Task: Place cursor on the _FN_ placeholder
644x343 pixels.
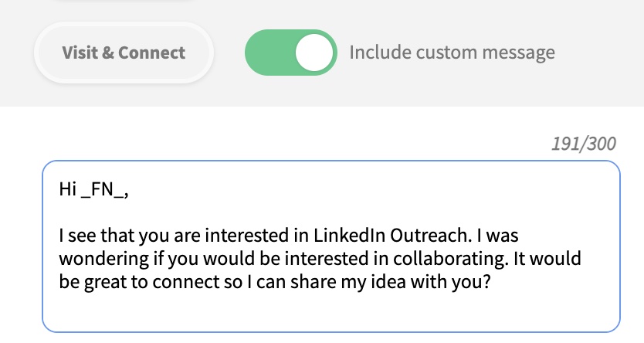Action: pyautogui.click(x=104, y=190)
